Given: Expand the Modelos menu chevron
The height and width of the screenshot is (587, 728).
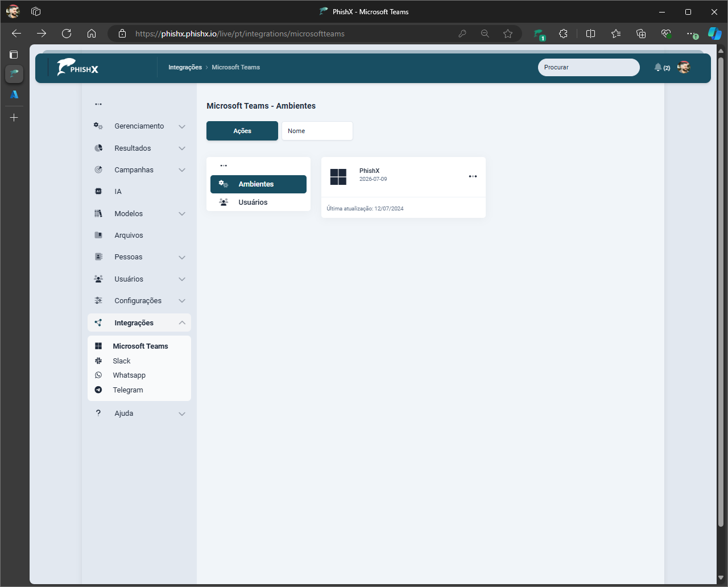Looking at the screenshot, I should pyautogui.click(x=182, y=214).
